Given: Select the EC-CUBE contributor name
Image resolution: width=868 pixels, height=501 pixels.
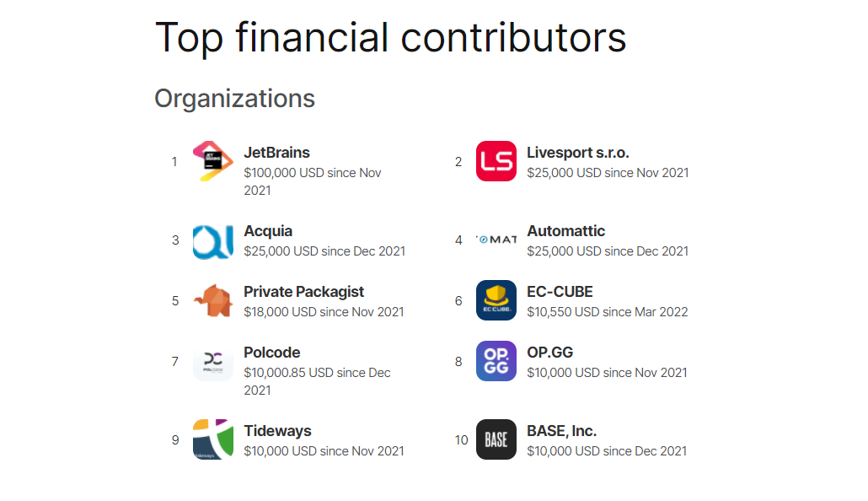Looking at the screenshot, I should [560, 292].
